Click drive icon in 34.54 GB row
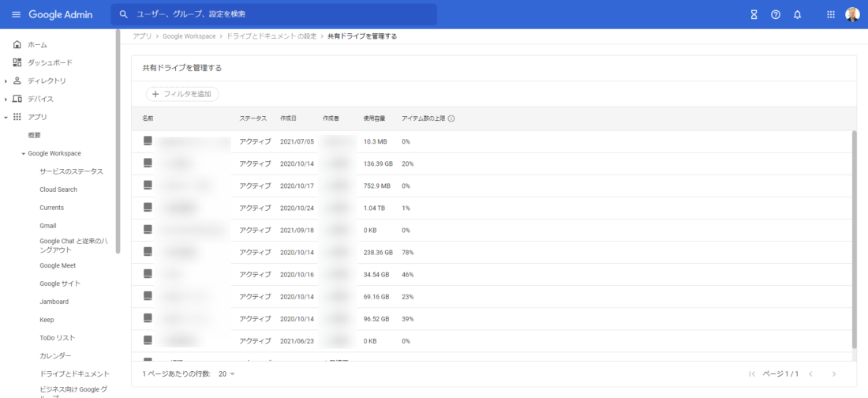This screenshot has width=868, height=398. click(148, 274)
